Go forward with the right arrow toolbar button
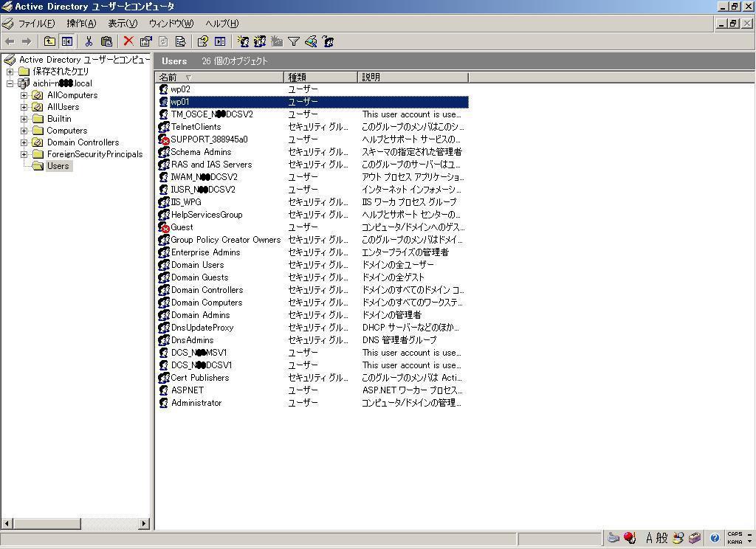 [x=27, y=42]
